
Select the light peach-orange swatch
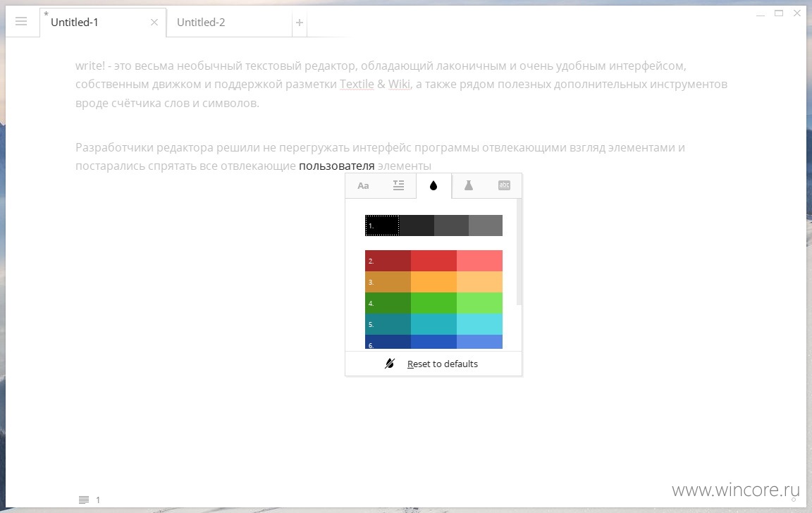pos(479,282)
